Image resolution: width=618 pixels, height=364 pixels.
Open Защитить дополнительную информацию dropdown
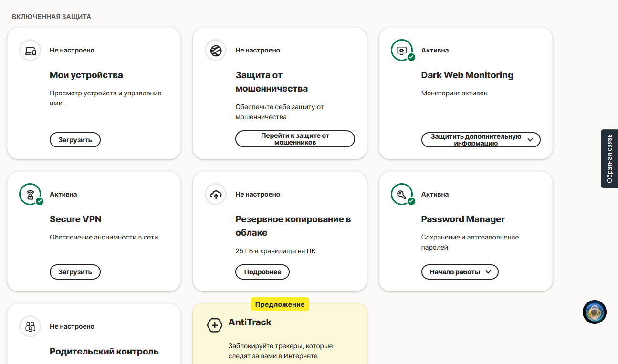(x=481, y=140)
